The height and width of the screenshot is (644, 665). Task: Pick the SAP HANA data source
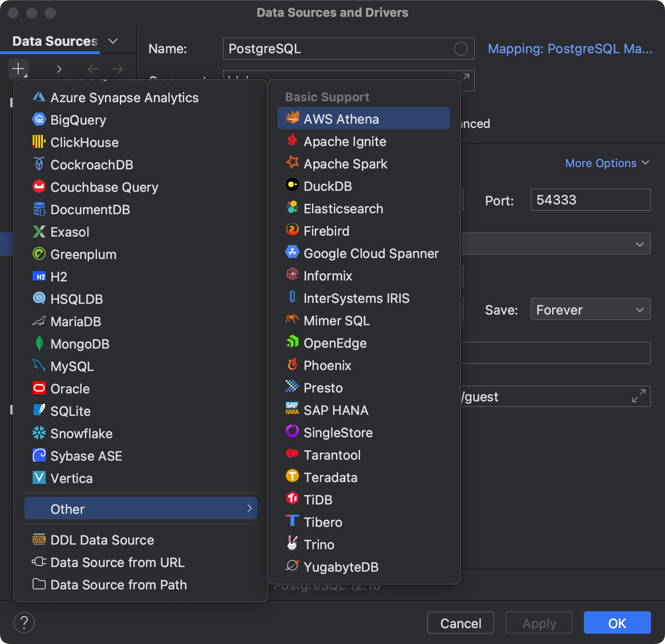click(336, 410)
